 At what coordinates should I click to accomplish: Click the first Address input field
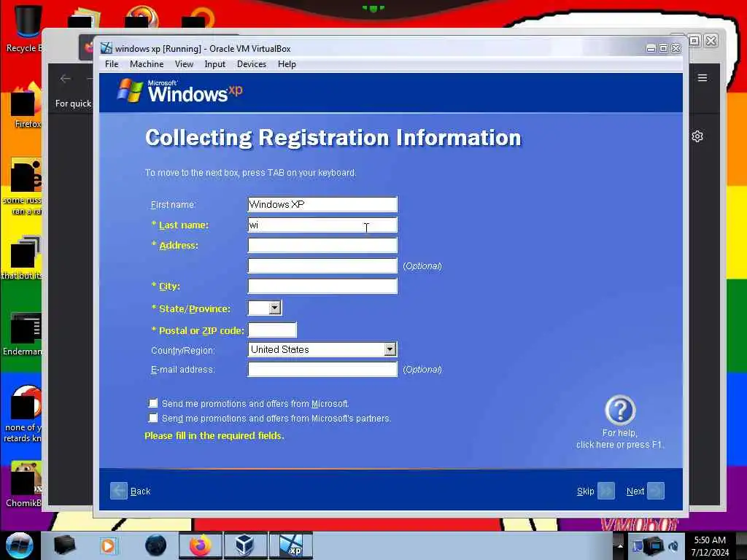pyautogui.click(x=322, y=245)
